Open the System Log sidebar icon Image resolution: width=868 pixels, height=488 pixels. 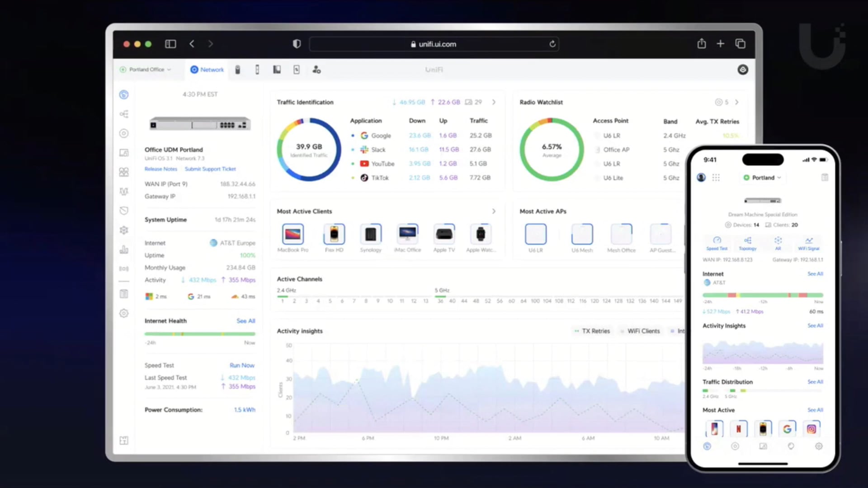click(x=124, y=294)
